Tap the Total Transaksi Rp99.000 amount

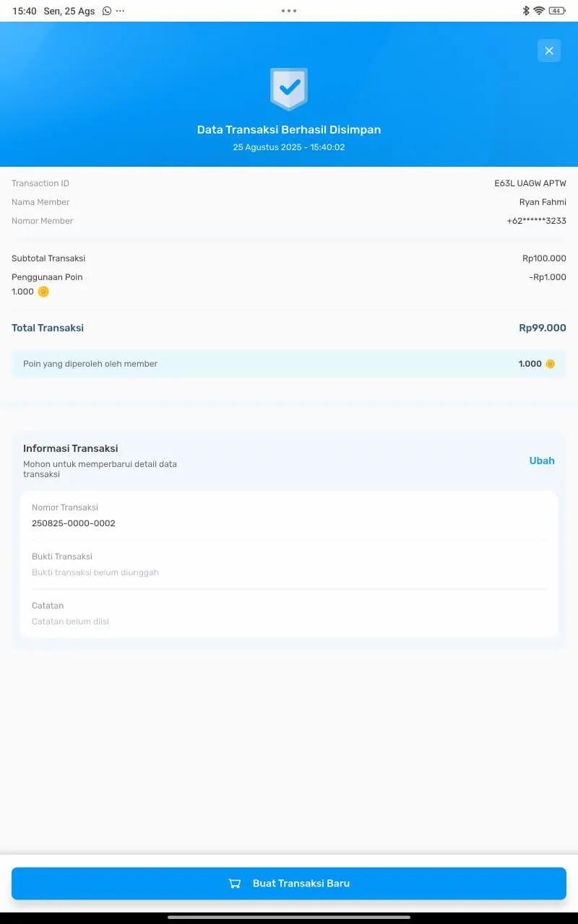pyautogui.click(x=543, y=328)
